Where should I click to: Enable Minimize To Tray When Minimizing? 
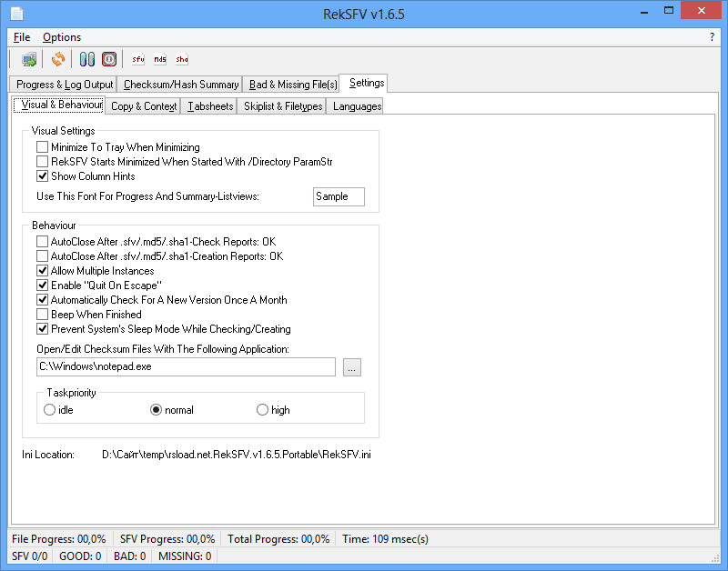(x=42, y=147)
